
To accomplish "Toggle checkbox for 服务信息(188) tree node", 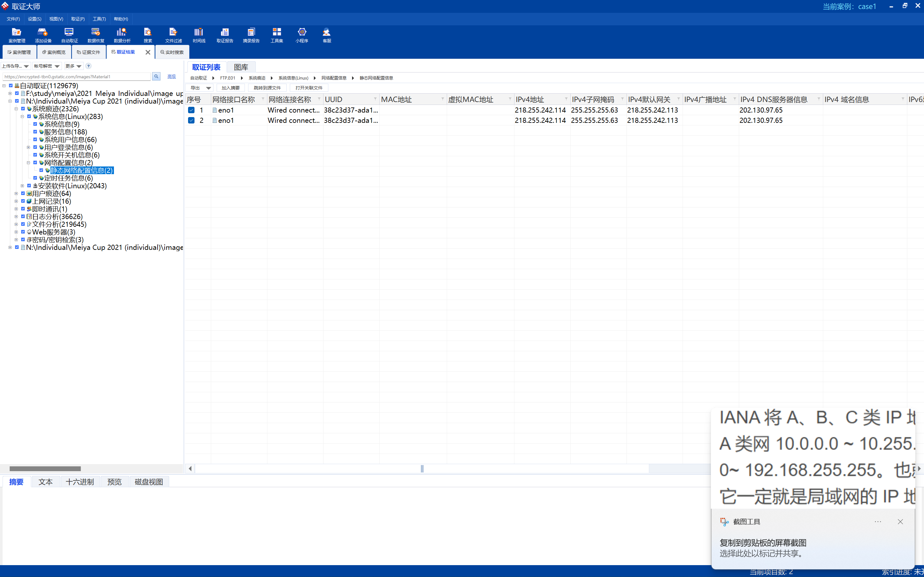I will pyautogui.click(x=35, y=132).
